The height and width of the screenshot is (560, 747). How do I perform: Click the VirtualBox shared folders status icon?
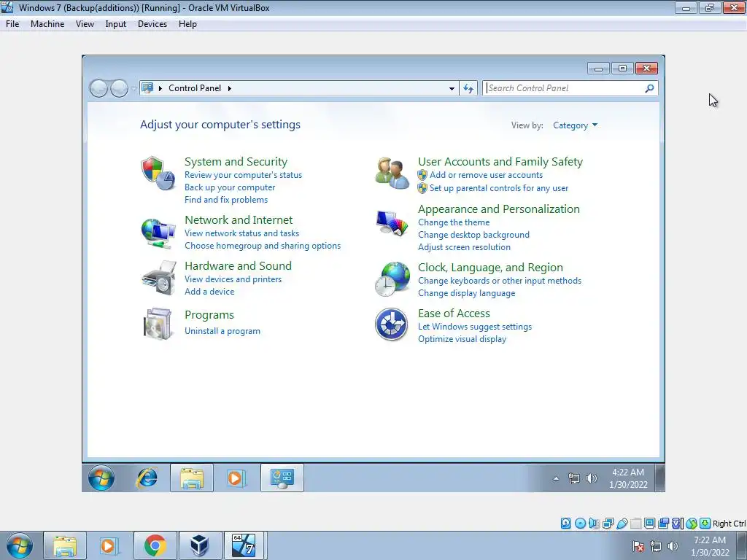(x=635, y=524)
